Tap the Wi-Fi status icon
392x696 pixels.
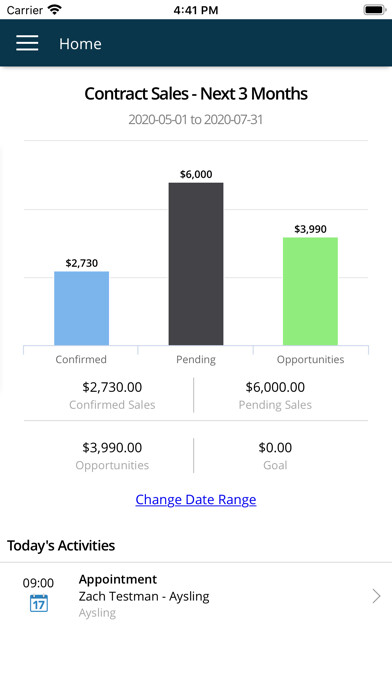[x=55, y=9]
